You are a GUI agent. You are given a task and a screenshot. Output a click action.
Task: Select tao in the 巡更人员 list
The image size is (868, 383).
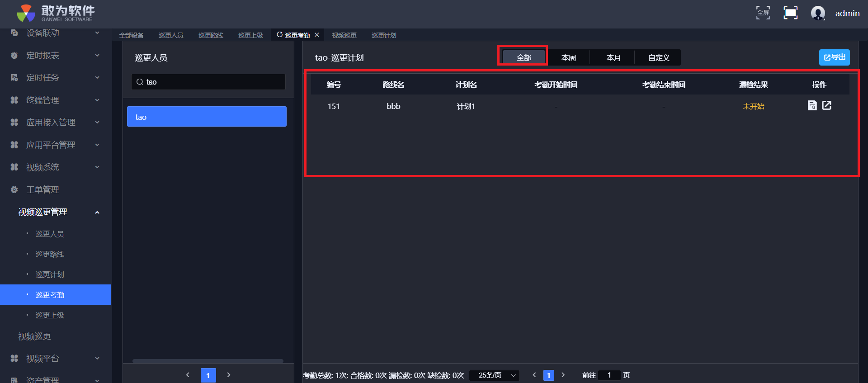[207, 117]
